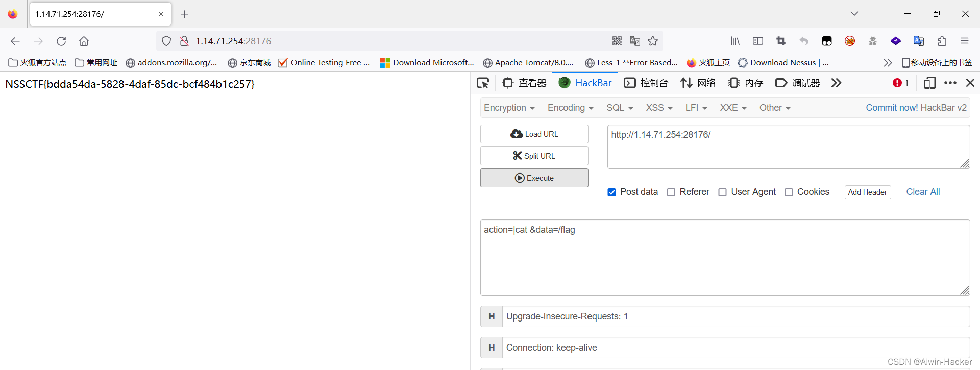Screen dimensions: 980x370
Task: Pick an element from the page
Action: click(x=483, y=83)
